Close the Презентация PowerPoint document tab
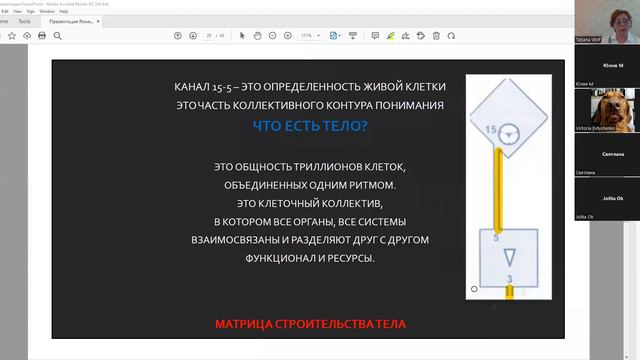This screenshot has height=360, width=640. point(98,21)
